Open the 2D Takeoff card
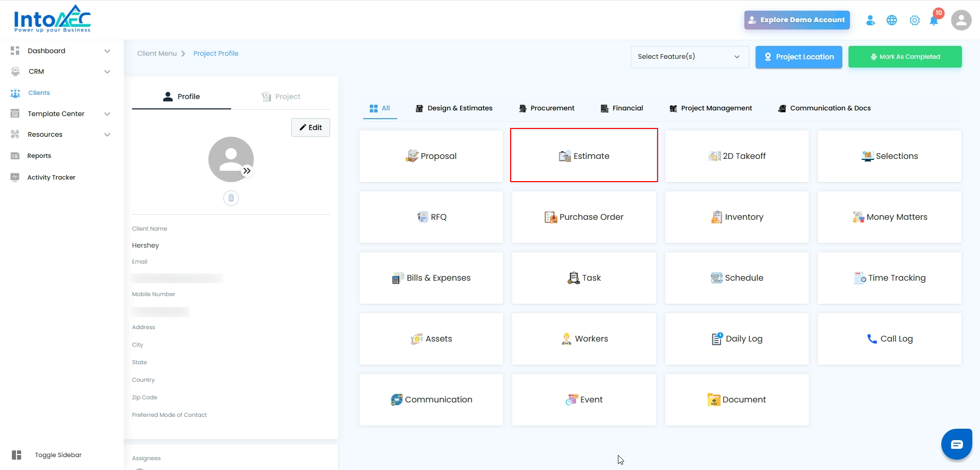This screenshot has height=470, width=980. pyautogui.click(x=737, y=156)
